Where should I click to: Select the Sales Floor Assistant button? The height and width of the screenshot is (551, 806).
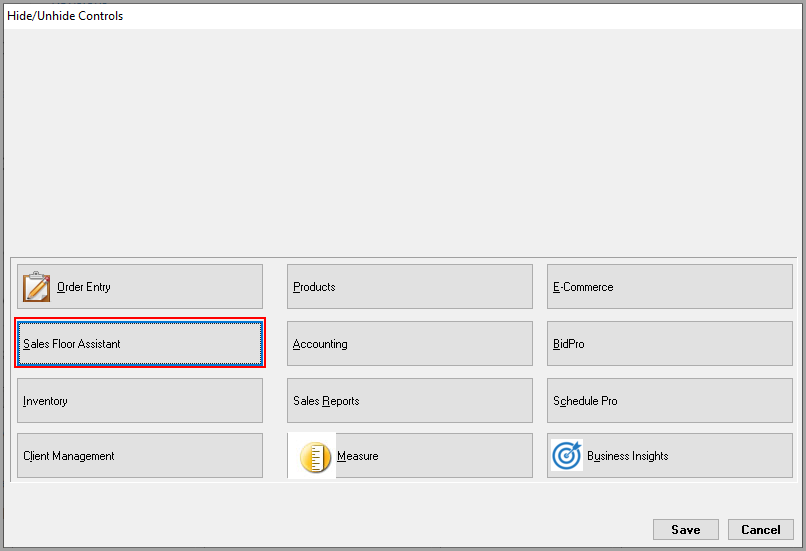pos(140,343)
